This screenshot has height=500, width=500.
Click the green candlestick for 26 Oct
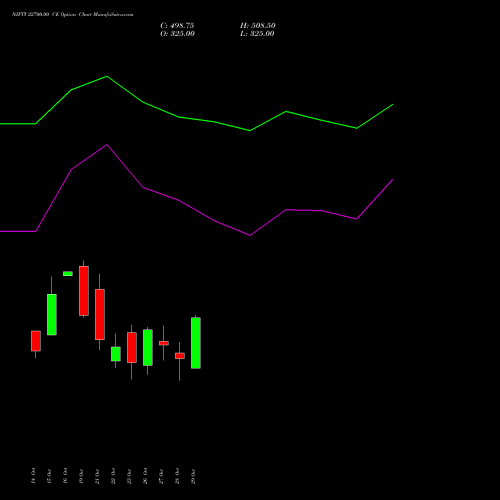[148, 347]
